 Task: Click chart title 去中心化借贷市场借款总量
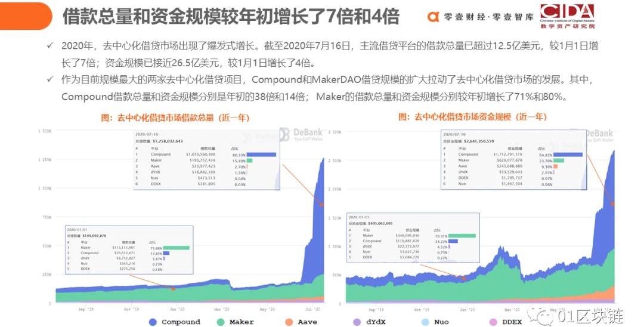[175, 118]
